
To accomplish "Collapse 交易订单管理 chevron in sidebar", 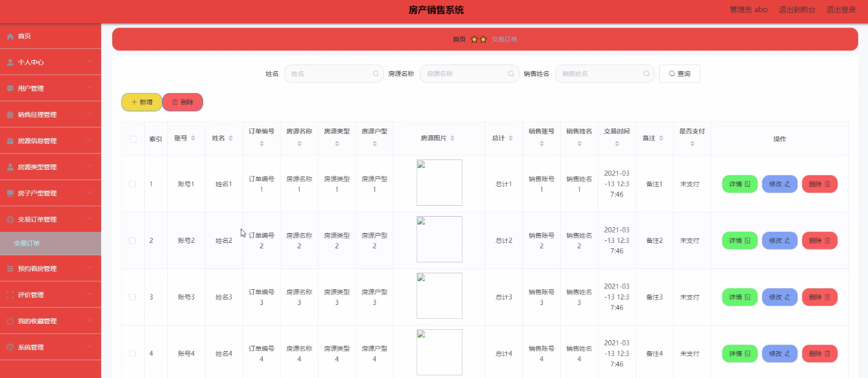I will [89, 219].
